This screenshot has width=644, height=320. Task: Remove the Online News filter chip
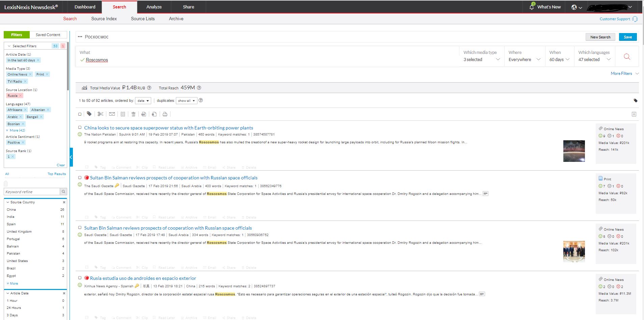click(30, 74)
